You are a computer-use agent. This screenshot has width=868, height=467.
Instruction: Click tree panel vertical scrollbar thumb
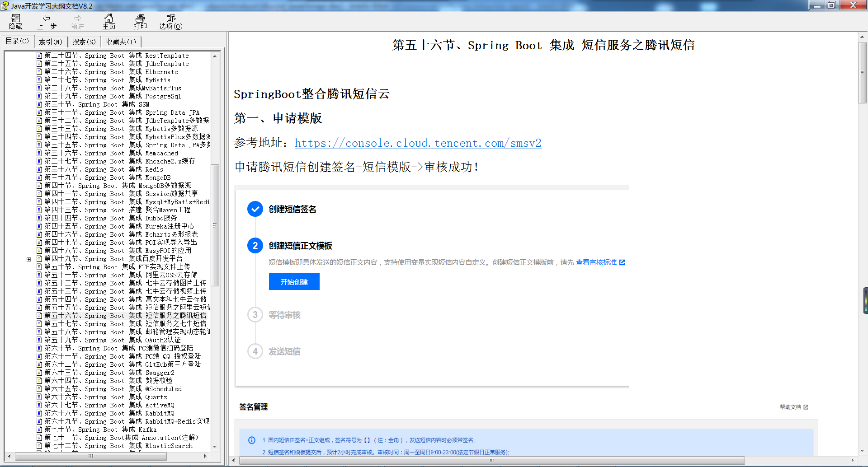[215, 225]
